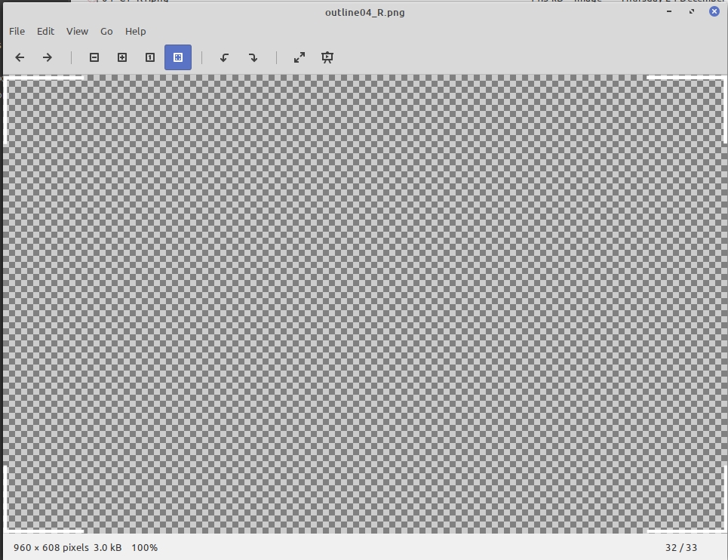Open the File menu

(x=17, y=31)
